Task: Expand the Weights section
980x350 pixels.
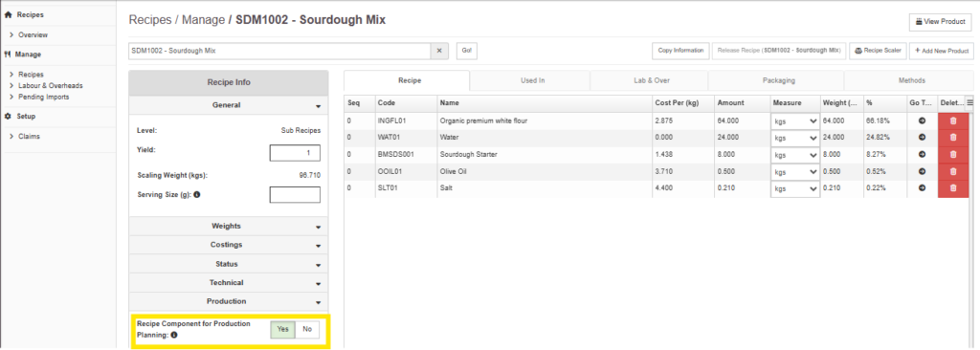Action: click(228, 227)
